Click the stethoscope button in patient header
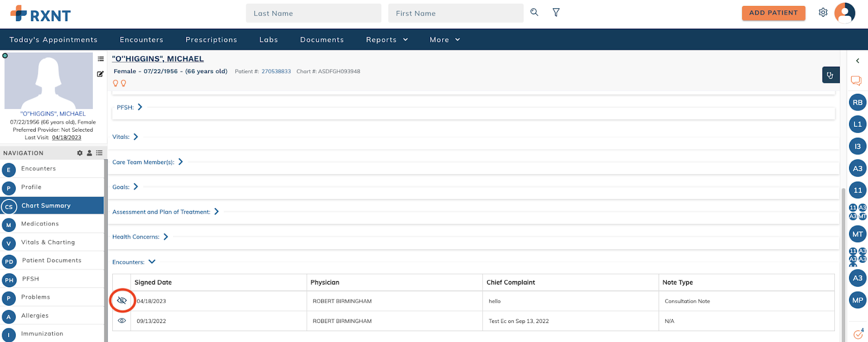The height and width of the screenshot is (342, 868). point(831,75)
